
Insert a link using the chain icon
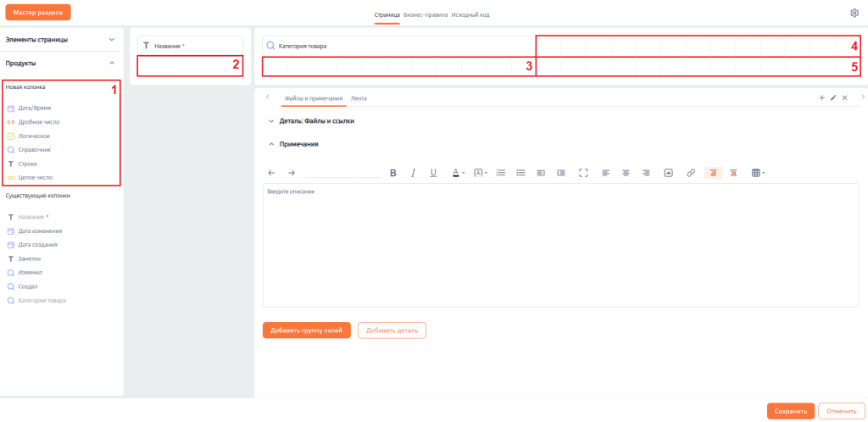tap(691, 173)
